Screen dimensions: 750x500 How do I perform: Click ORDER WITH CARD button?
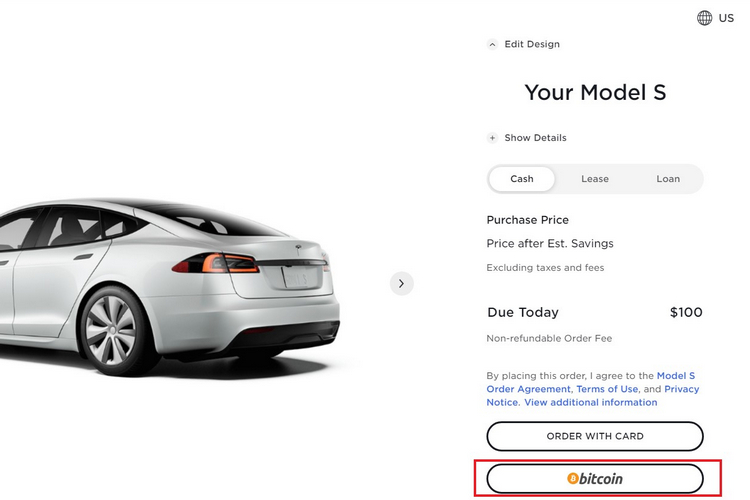[x=595, y=436]
